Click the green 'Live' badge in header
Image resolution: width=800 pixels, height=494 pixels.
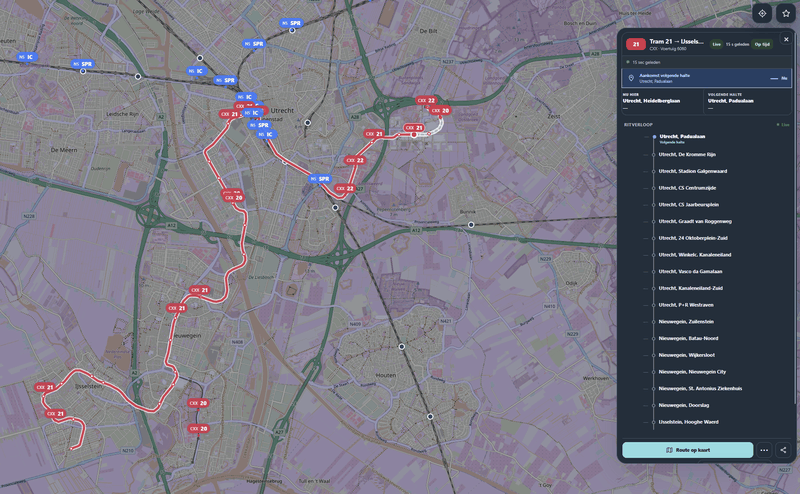click(x=716, y=44)
